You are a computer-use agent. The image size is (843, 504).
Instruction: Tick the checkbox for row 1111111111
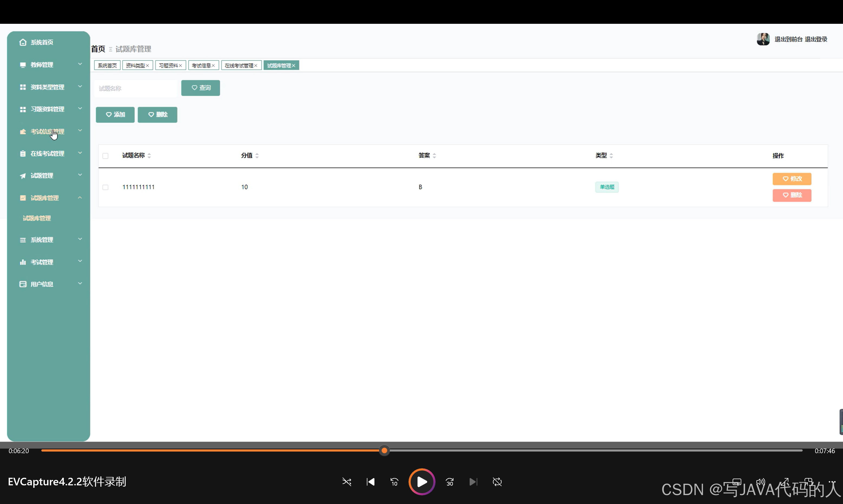(105, 187)
